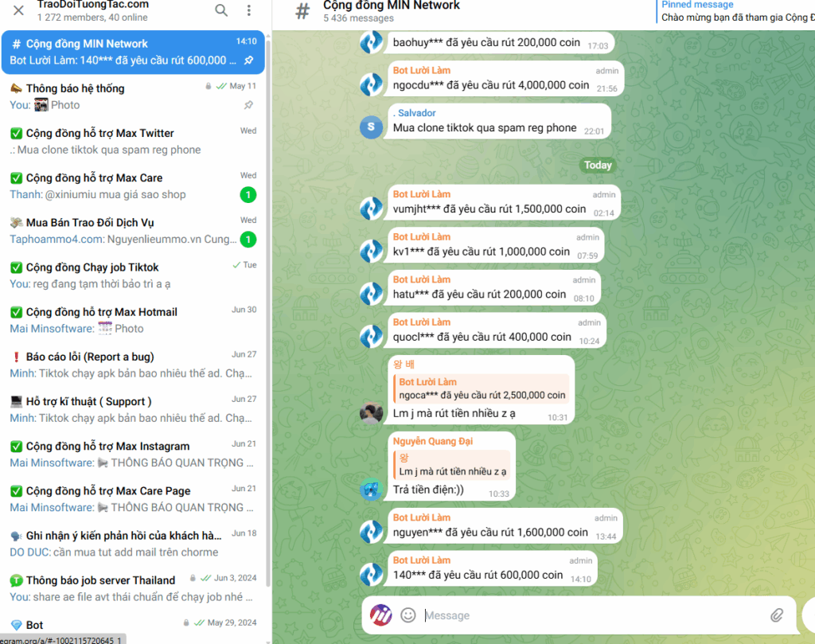Click the bot avatar beside the hatu*** message
The width and height of the screenshot is (815, 644).
coord(371,294)
